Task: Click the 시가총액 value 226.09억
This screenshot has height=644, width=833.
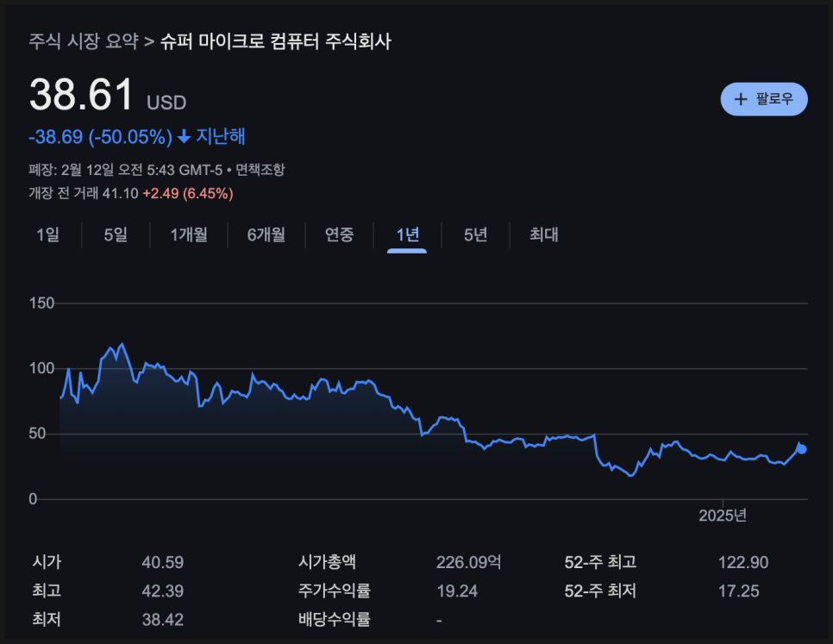Action: [468, 563]
